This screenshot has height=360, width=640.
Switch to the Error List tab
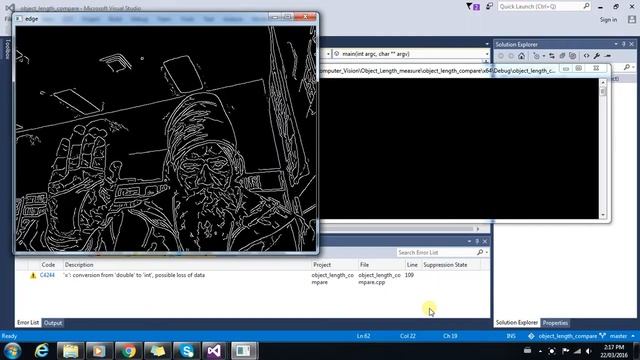coord(28,323)
